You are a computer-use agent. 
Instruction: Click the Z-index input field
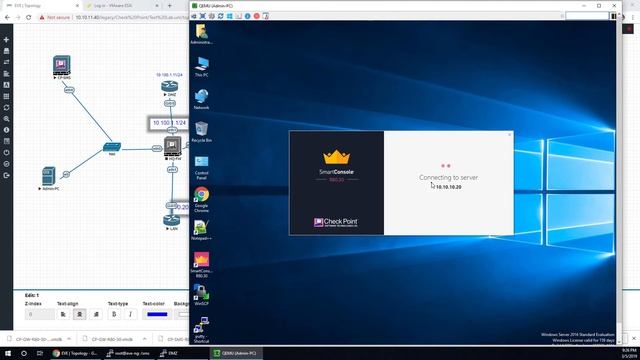(39, 314)
